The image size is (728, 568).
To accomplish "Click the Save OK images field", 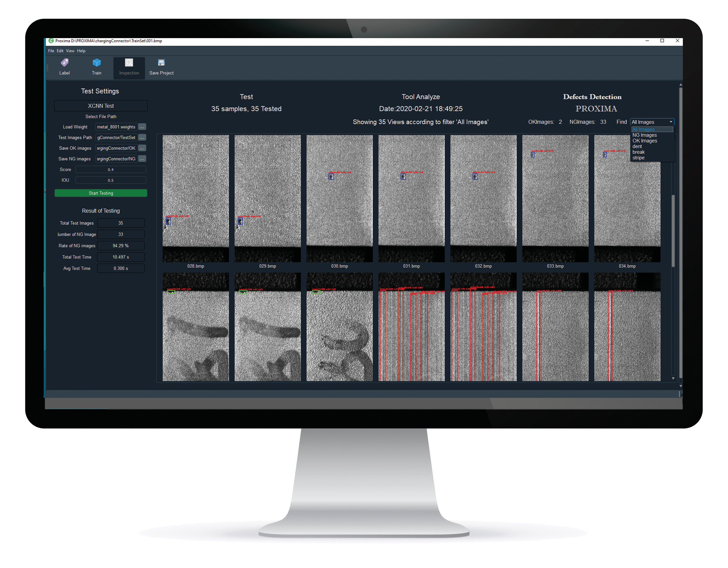I will coord(116,148).
